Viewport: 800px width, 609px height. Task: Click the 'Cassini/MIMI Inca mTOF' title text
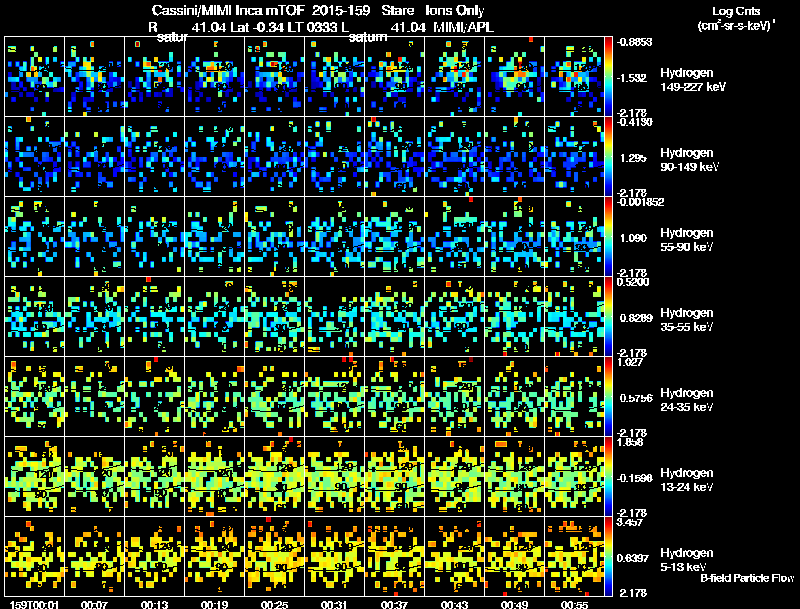[228, 10]
